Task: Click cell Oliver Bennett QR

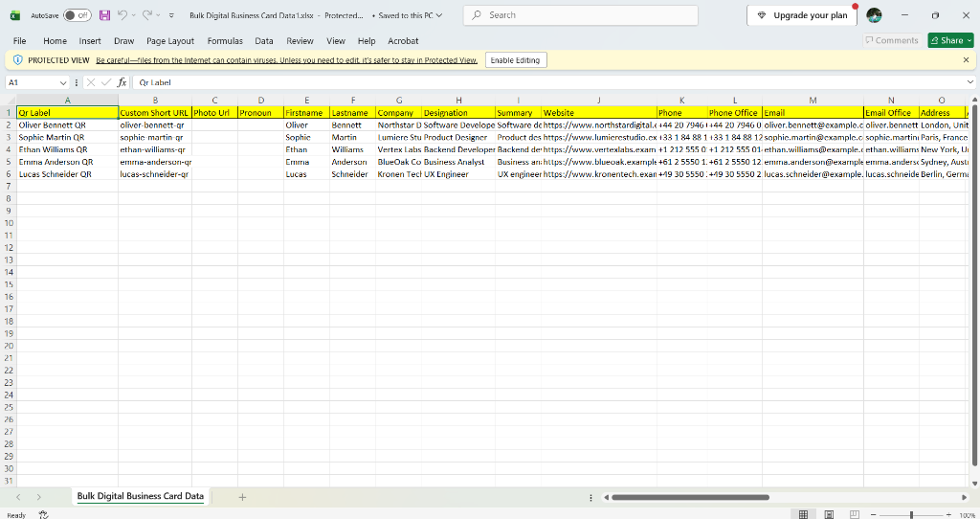Action: 68,125
